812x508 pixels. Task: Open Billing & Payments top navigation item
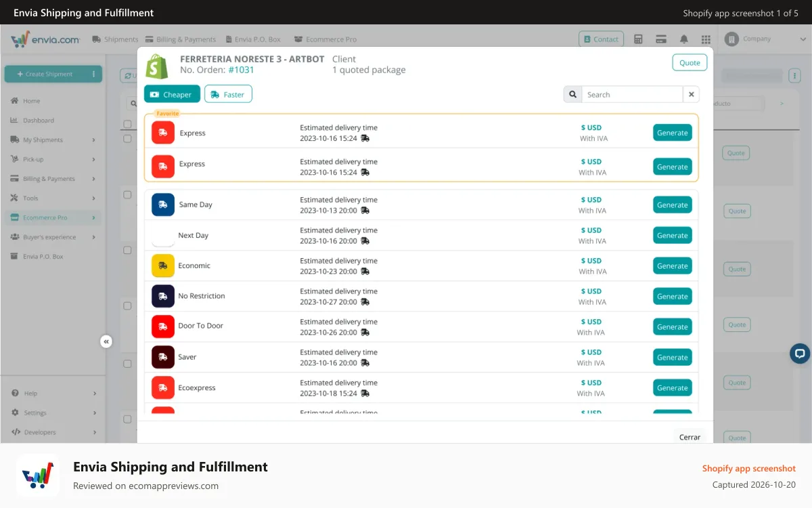(181, 39)
